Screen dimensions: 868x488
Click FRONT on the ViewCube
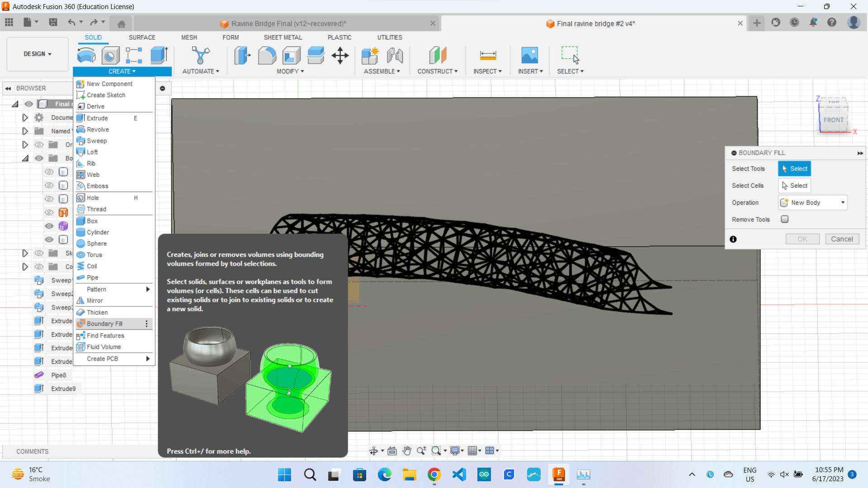point(833,120)
